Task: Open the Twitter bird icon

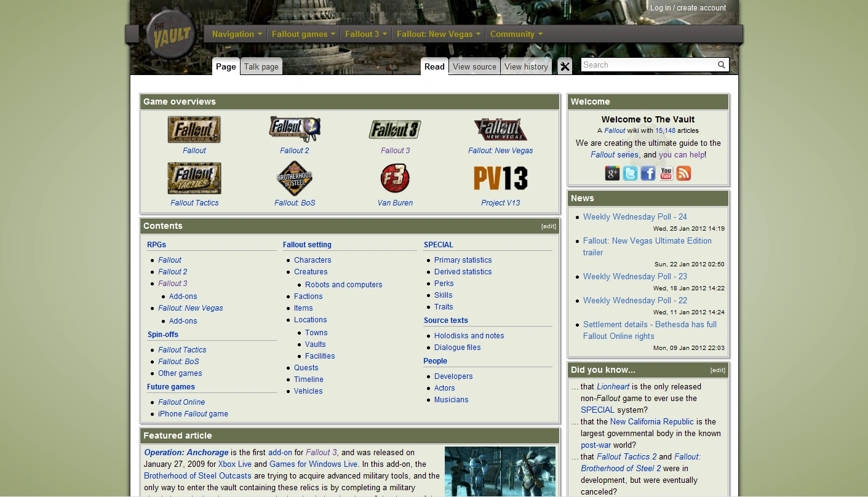Action: 630,173
